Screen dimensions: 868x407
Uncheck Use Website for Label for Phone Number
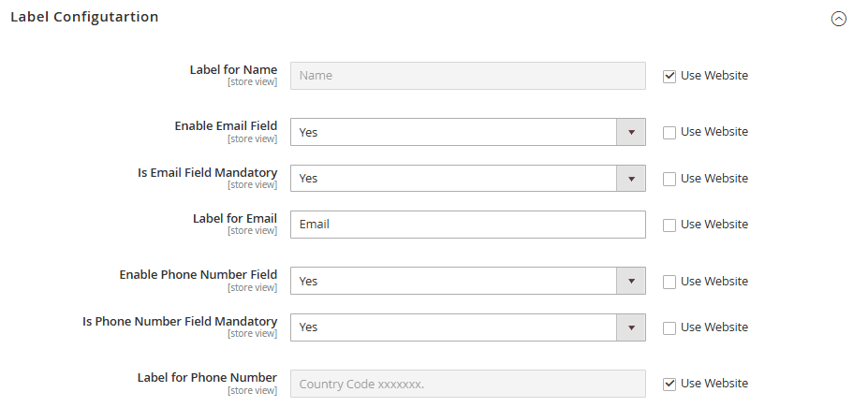pos(669,384)
